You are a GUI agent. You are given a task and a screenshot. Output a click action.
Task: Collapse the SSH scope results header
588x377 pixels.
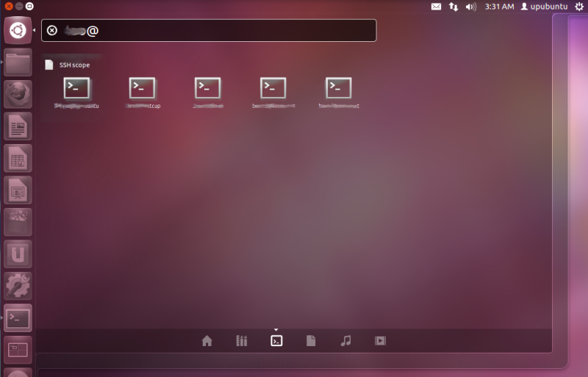pos(68,65)
